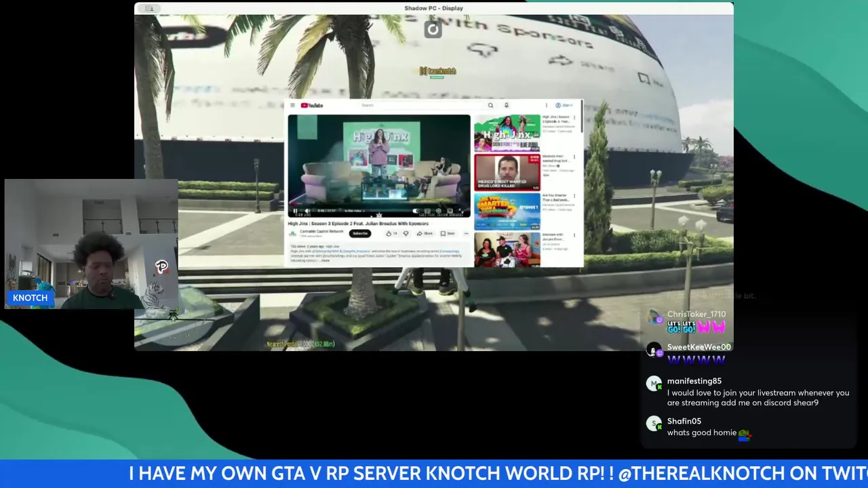
Task: Click the scrolling banner text about Knotch World RP
Action: click(x=498, y=473)
